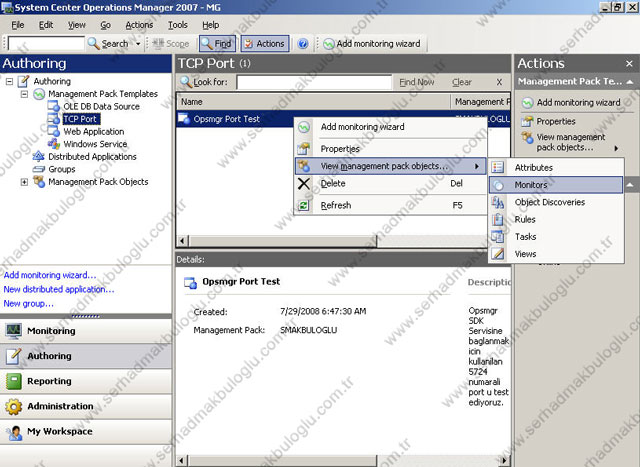Click the Reporting pane icon
640x467 pixels.
[14, 381]
